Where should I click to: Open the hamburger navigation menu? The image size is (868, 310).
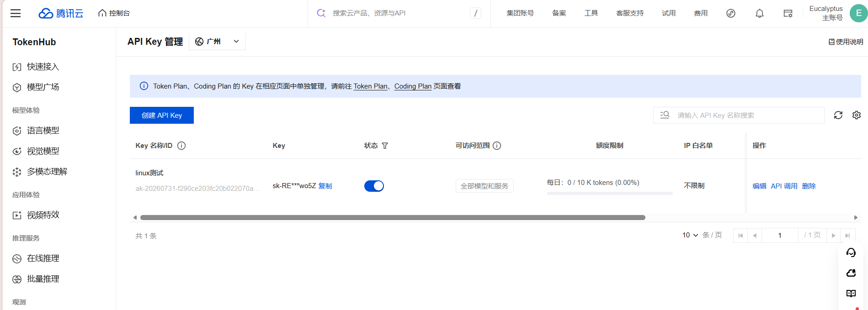[x=16, y=13]
